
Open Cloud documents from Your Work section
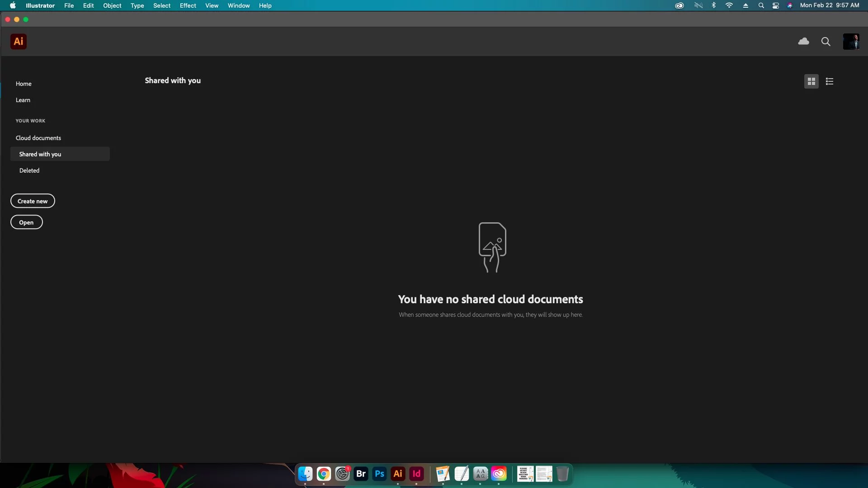tap(39, 138)
